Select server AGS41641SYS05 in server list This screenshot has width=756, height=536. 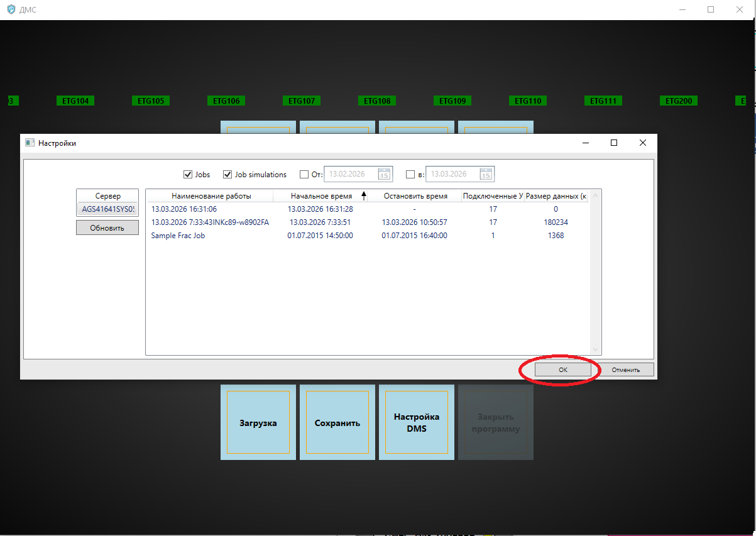click(x=108, y=209)
